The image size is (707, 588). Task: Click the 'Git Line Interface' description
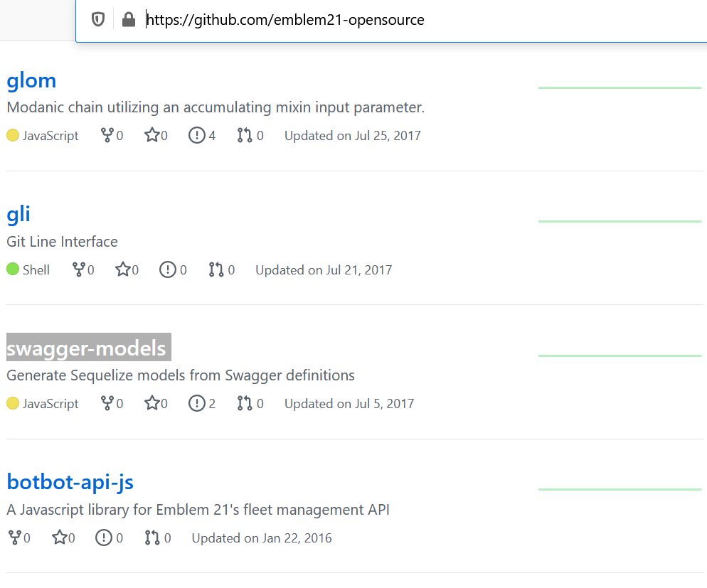point(62,242)
